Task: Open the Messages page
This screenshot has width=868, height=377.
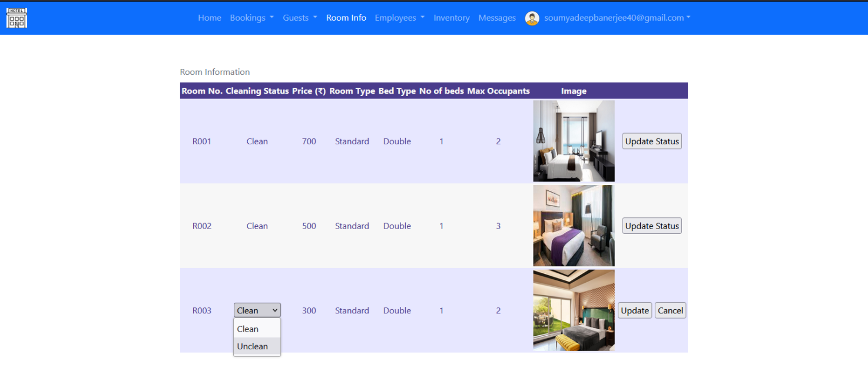Action: [x=497, y=18]
